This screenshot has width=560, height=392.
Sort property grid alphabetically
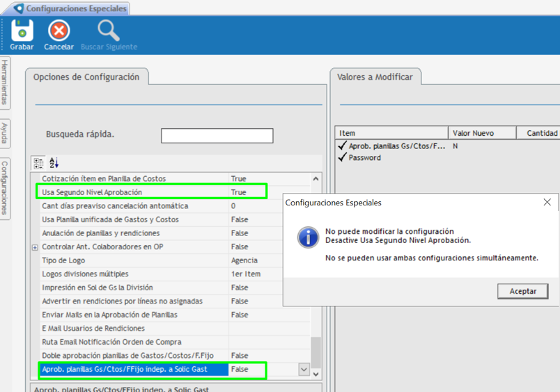pos(54,163)
